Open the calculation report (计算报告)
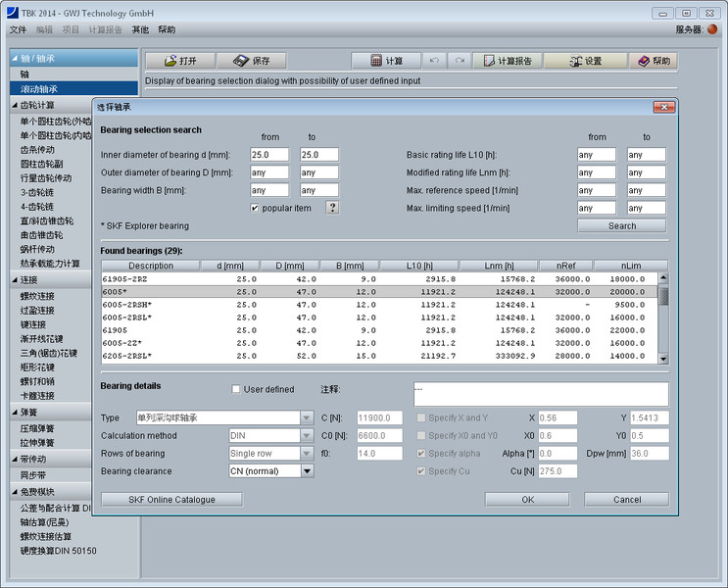 click(x=508, y=61)
